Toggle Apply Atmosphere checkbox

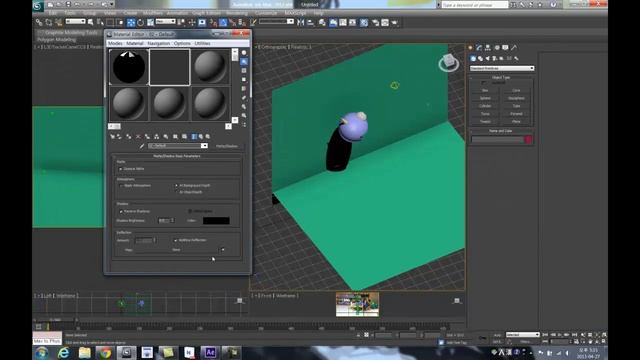121,186
